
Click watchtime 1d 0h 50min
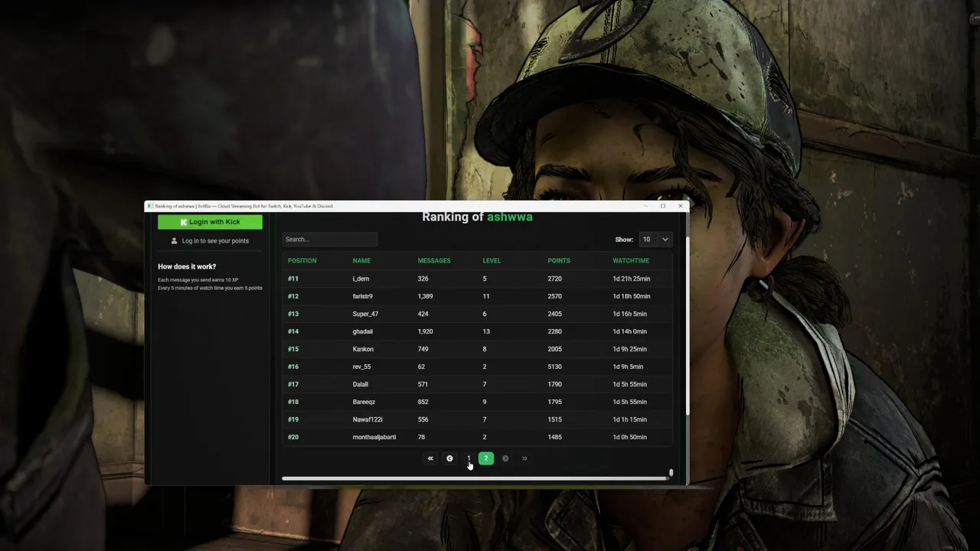point(630,437)
